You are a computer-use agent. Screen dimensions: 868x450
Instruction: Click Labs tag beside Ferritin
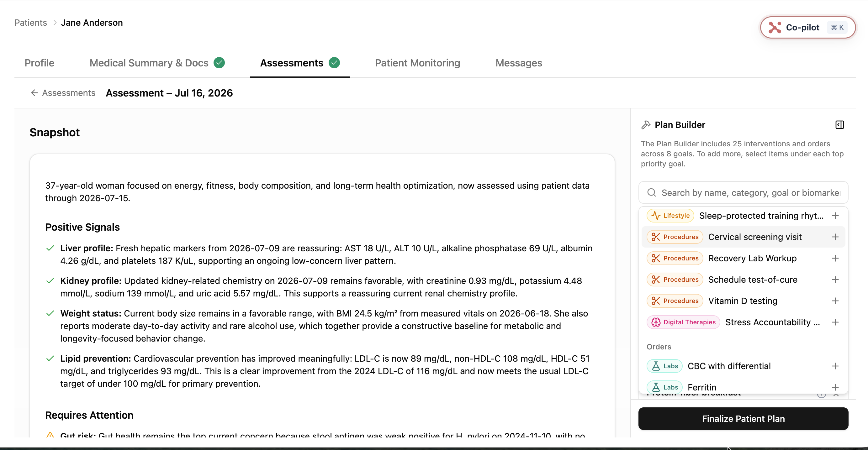(x=664, y=387)
